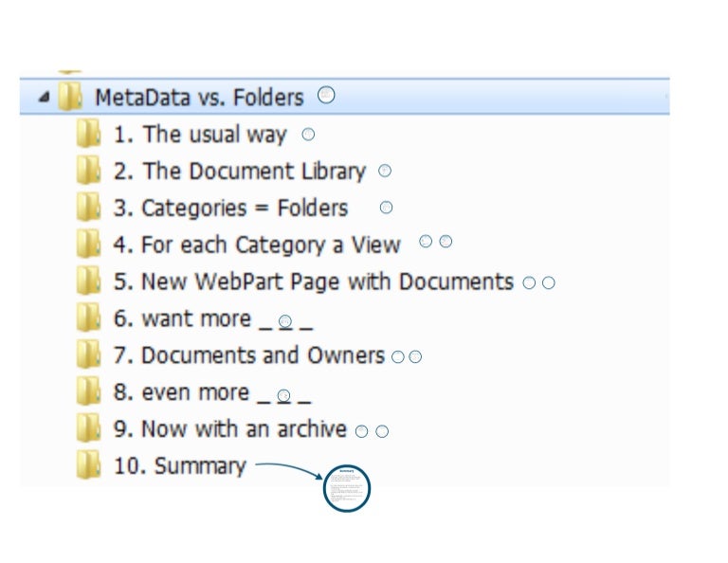Click folder icon for 4. For each Category
The height and width of the screenshot is (563, 728).
88,245
